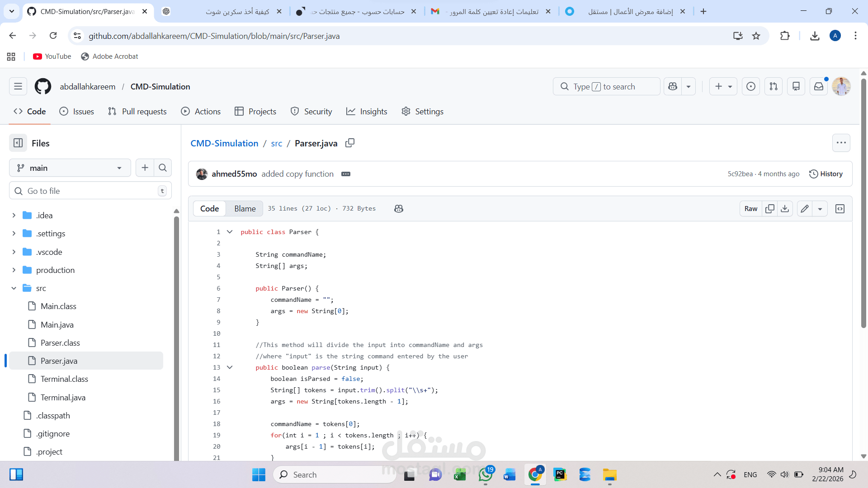868x488 pixels.
Task: Open the pull requests icon in header
Action: click(774, 86)
